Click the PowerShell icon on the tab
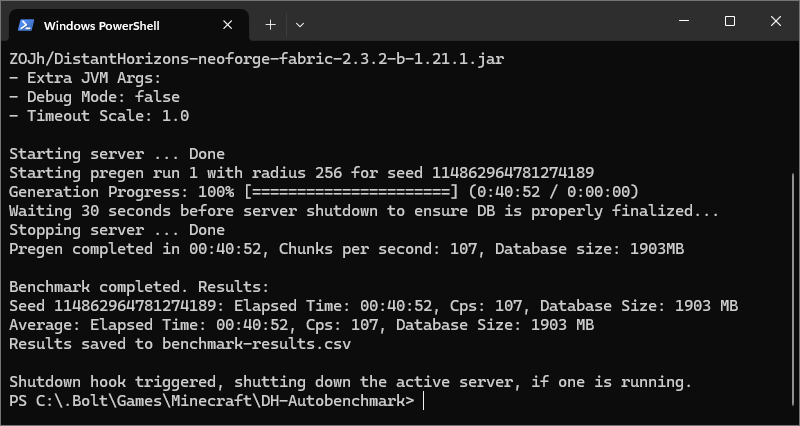 (x=27, y=24)
